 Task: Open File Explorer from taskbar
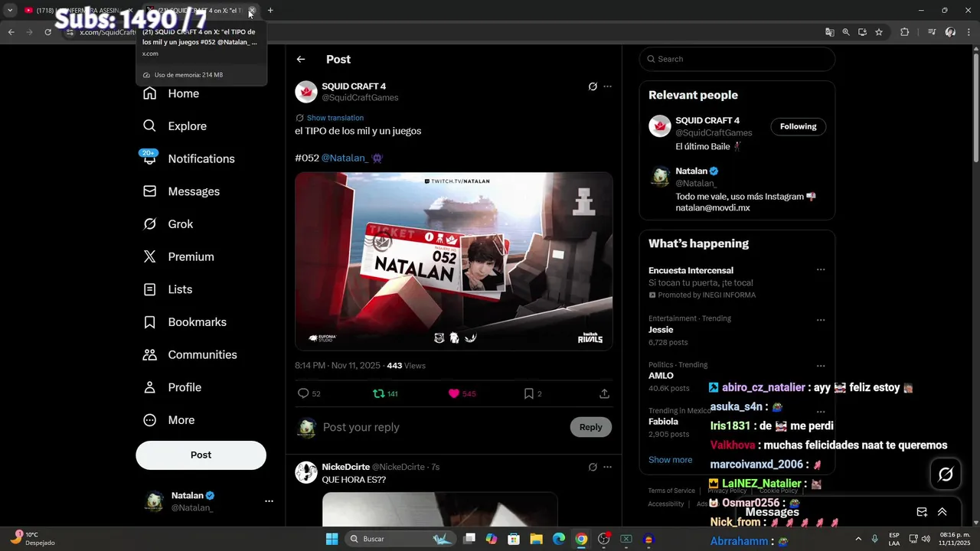coord(536,539)
